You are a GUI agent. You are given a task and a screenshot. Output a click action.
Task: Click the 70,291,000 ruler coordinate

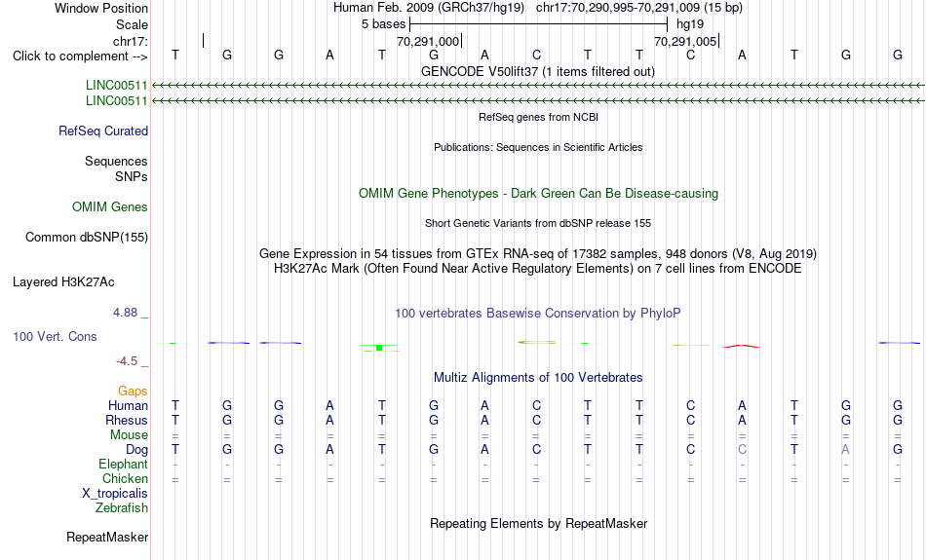point(428,41)
